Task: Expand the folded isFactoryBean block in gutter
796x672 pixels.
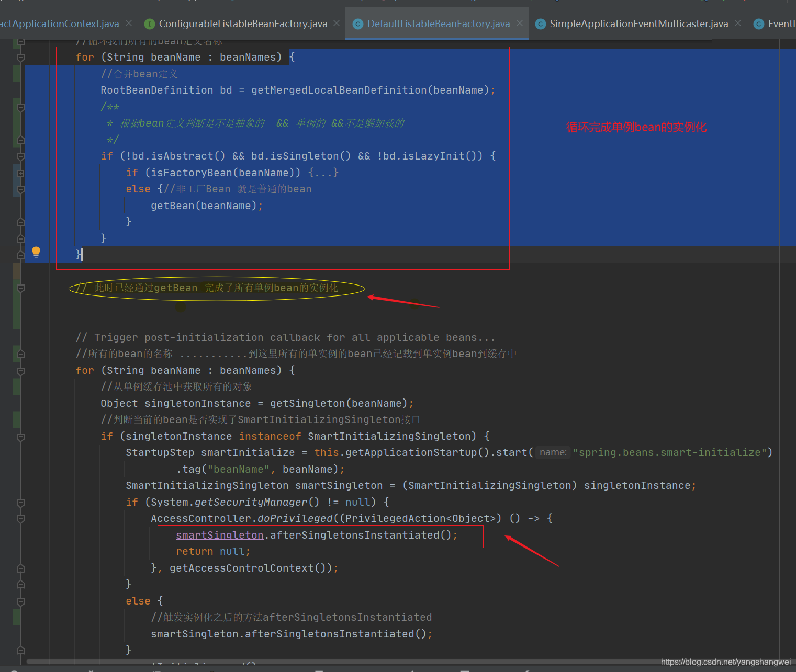Action: (21, 173)
